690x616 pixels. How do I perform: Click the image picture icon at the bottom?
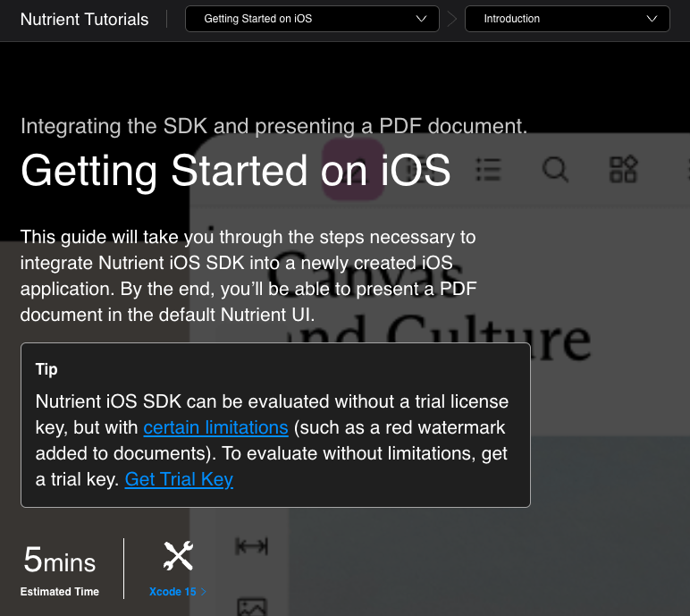[251, 607]
